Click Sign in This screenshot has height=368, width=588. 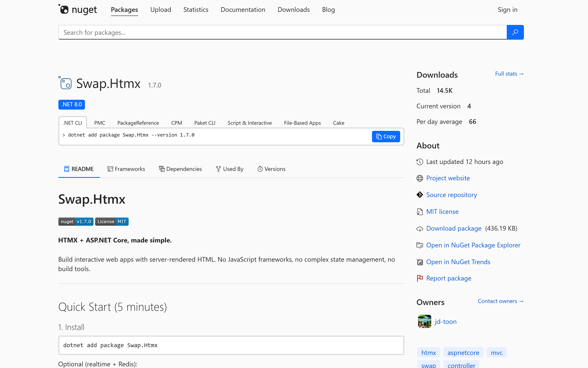point(508,10)
